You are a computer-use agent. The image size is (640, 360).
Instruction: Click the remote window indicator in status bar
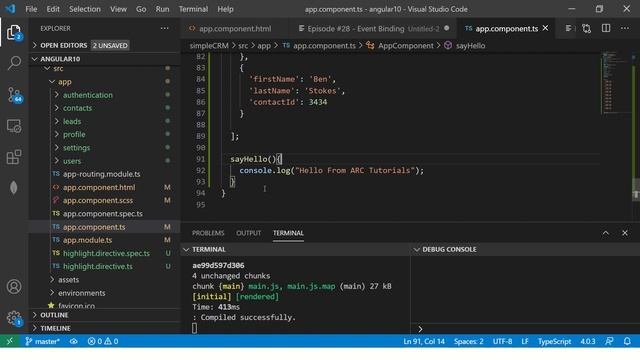coord(9,341)
